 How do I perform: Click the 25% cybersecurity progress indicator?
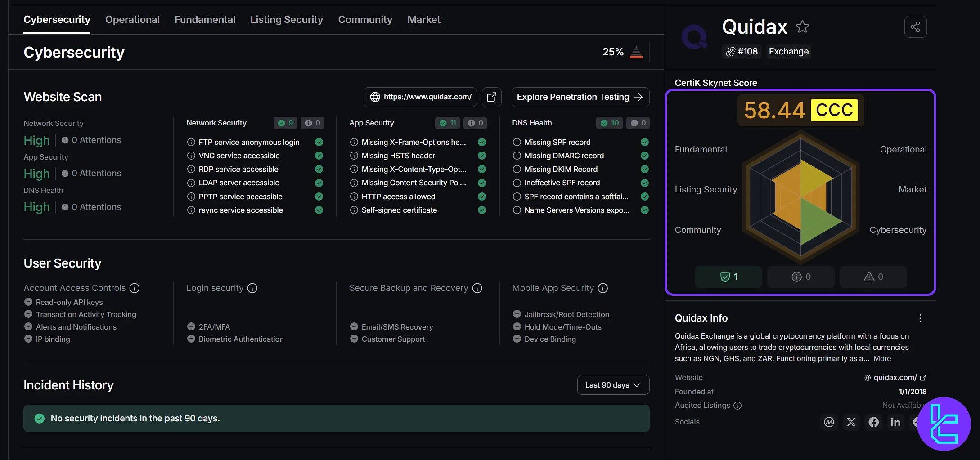pyautogui.click(x=623, y=52)
